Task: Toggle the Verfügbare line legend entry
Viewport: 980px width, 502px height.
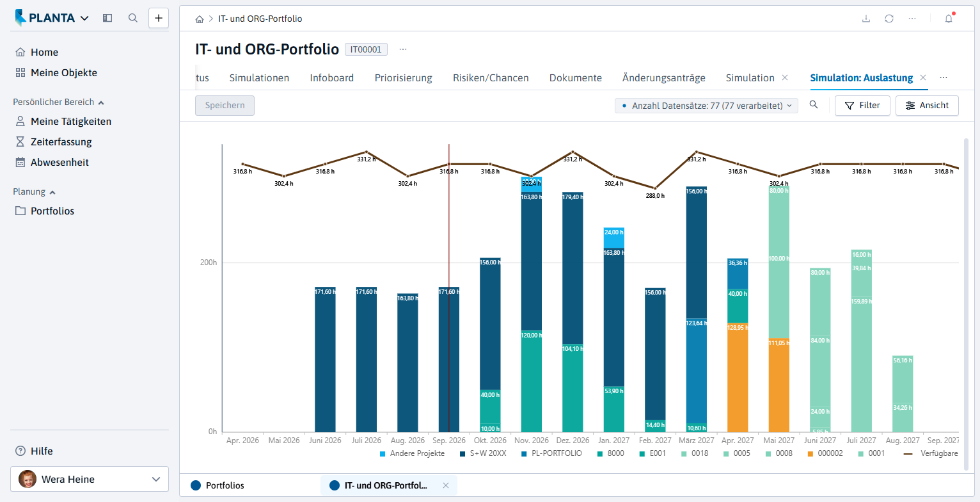Action: pos(930,454)
